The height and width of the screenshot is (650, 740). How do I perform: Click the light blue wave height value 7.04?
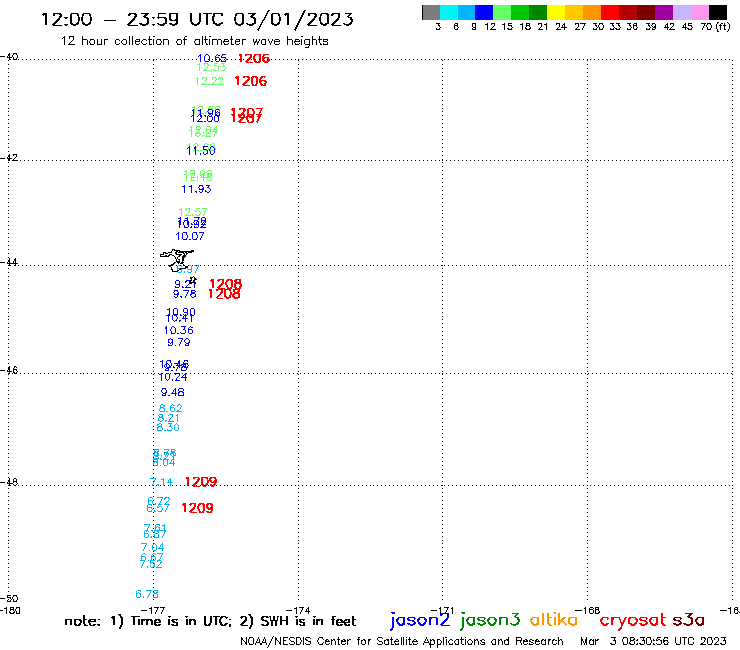[x=152, y=548]
